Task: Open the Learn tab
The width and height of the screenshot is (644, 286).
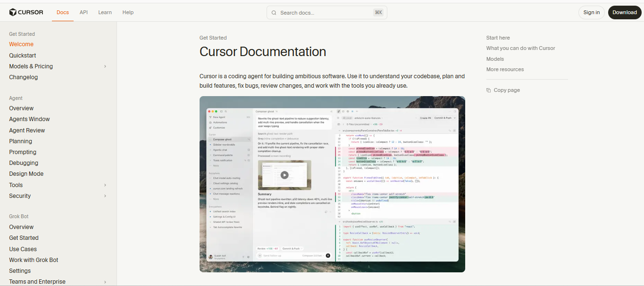Action: pos(105,12)
